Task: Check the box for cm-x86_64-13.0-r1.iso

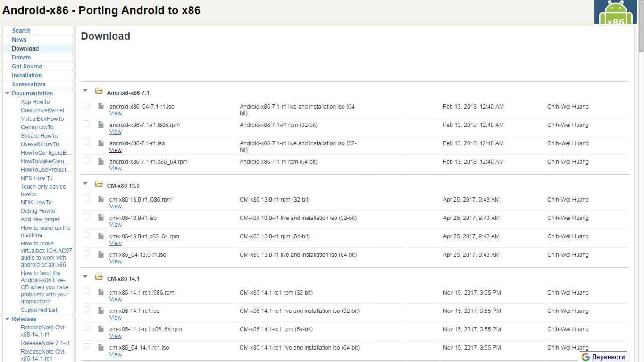Action: [86, 253]
